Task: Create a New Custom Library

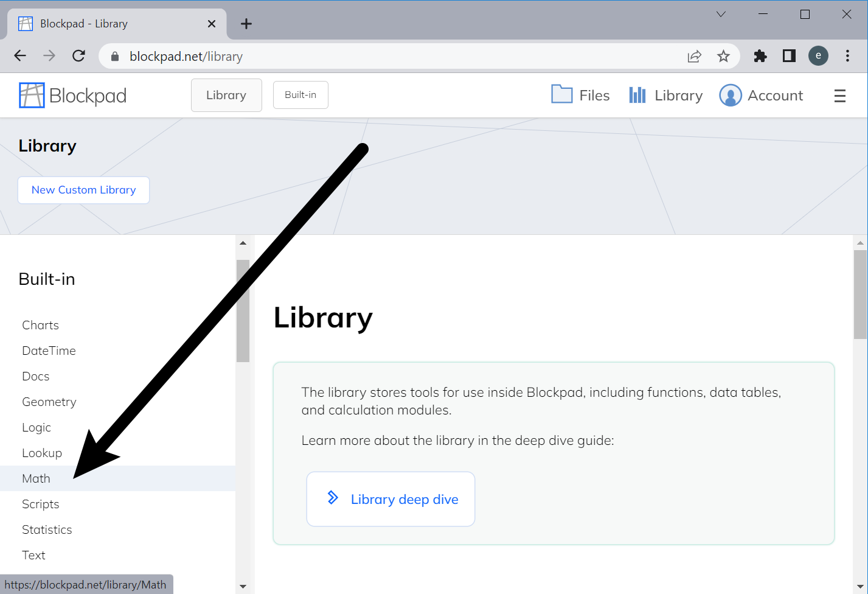Action: [x=83, y=190]
